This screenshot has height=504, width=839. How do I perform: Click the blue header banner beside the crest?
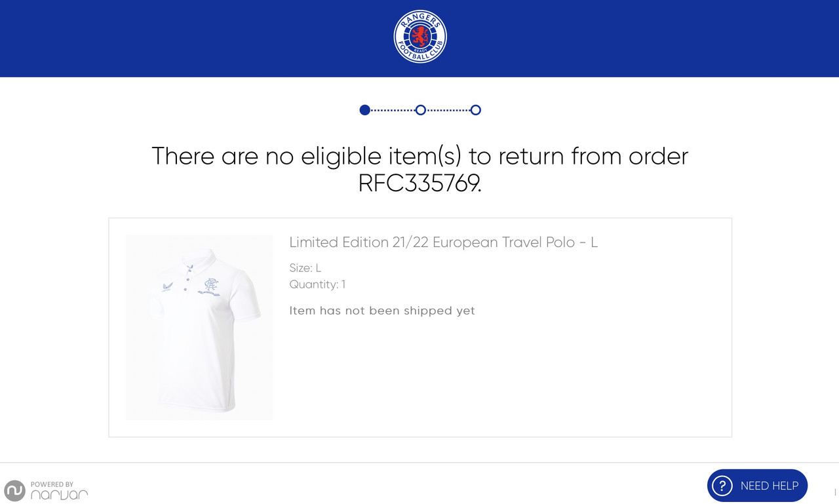[x=197, y=38]
